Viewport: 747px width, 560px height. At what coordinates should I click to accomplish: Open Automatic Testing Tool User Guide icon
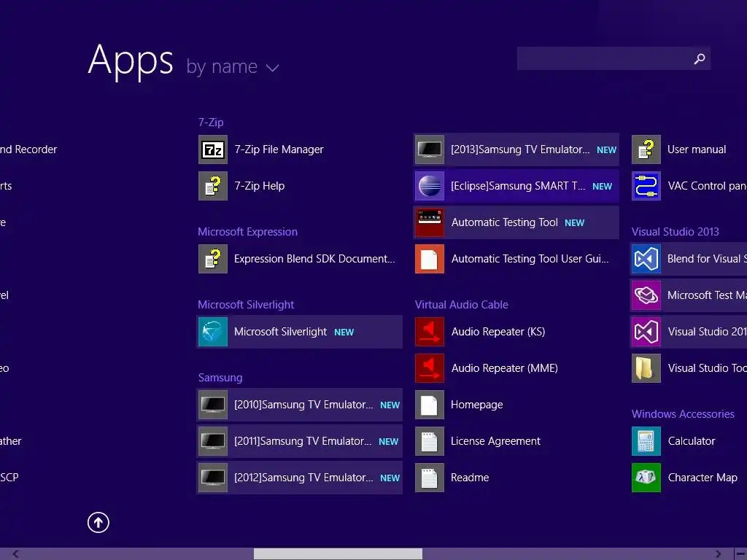[429, 259]
